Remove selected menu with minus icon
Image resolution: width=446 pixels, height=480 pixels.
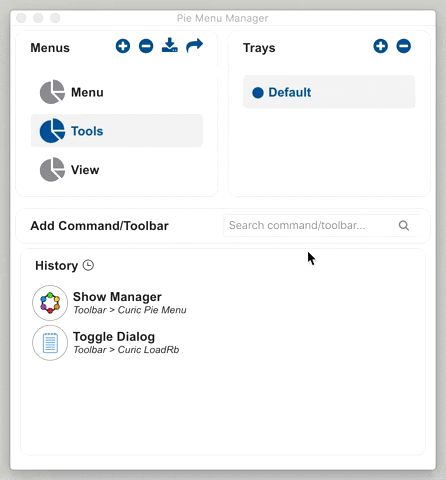click(x=146, y=46)
